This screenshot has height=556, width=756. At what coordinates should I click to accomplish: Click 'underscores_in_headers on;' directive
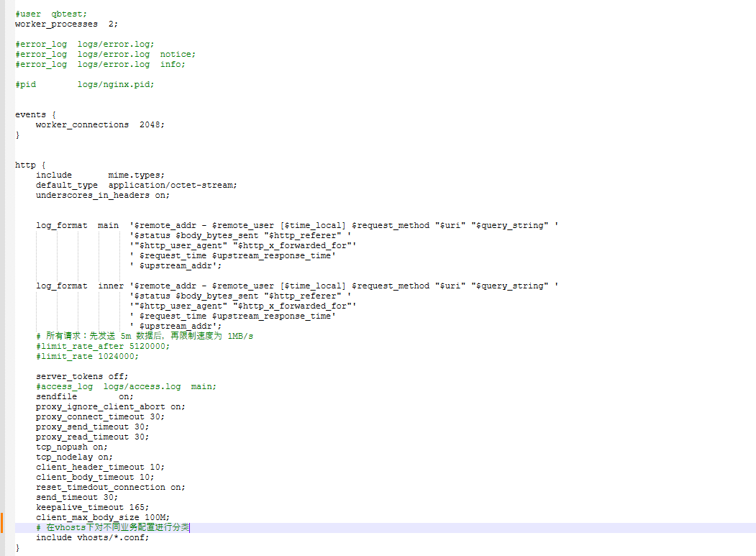(103, 196)
